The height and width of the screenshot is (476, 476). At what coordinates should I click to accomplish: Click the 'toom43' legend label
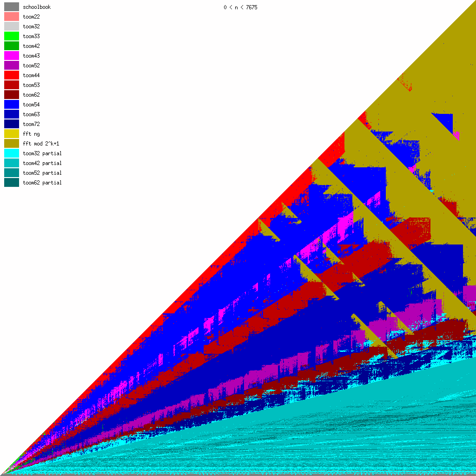(x=31, y=56)
